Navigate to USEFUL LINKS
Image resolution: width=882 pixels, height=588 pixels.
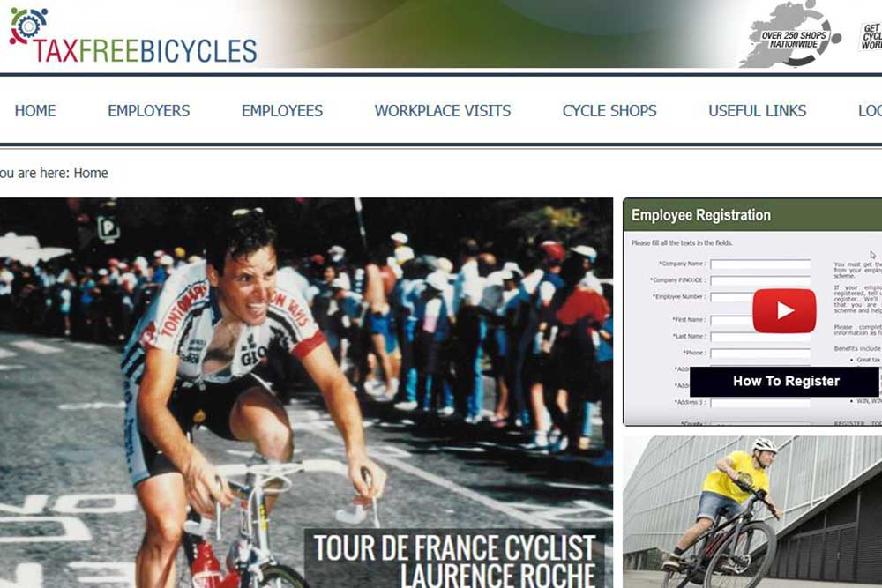[x=757, y=111]
